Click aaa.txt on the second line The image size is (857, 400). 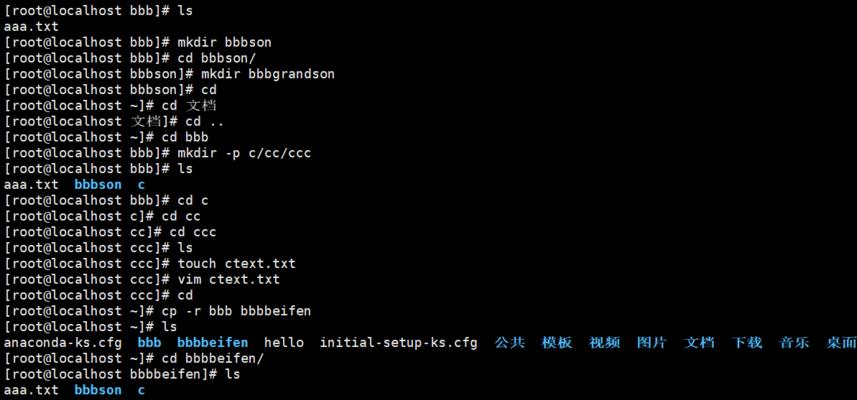31,26
